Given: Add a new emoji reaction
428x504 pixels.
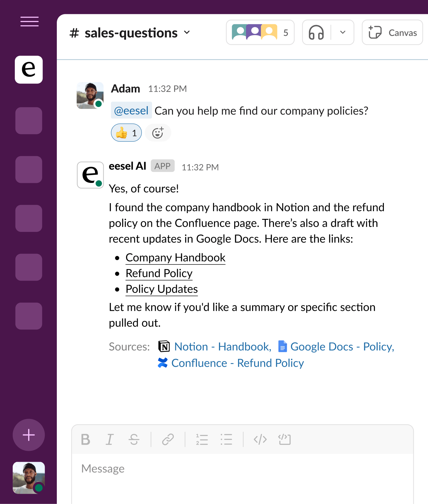Looking at the screenshot, I should pyautogui.click(x=158, y=133).
